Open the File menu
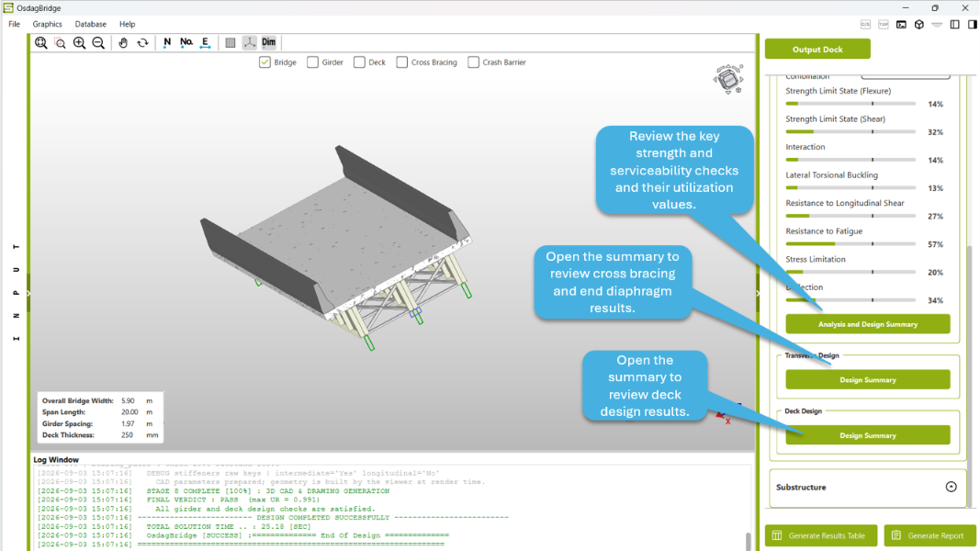 (x=15, y=25)
